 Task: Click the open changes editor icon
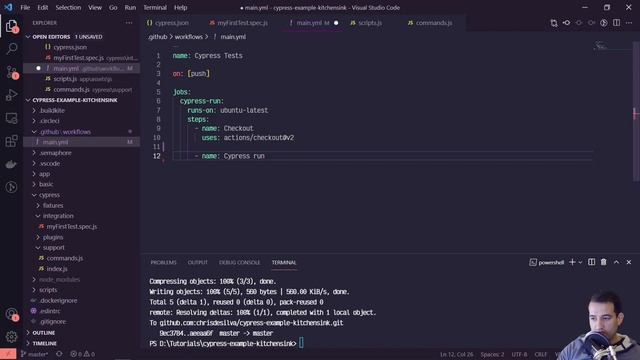point(553,23)
